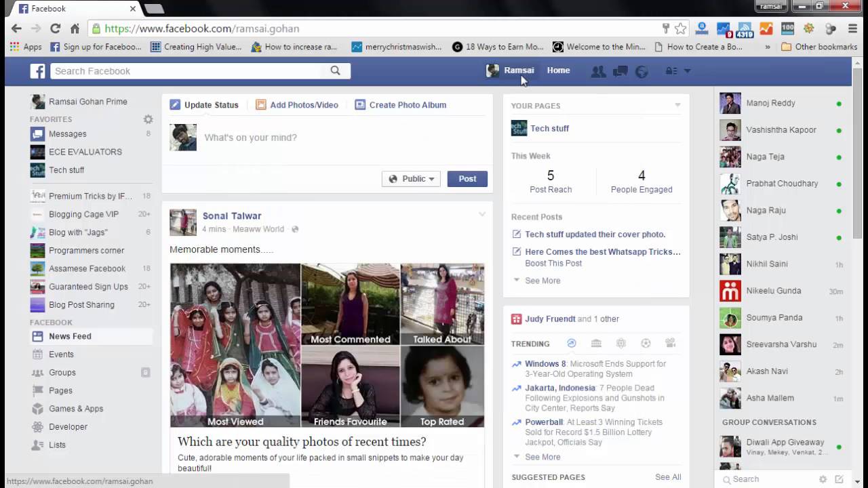Click the Home link in top bar
Viewport: 868px width, 488px height.
tap(558, 70)
